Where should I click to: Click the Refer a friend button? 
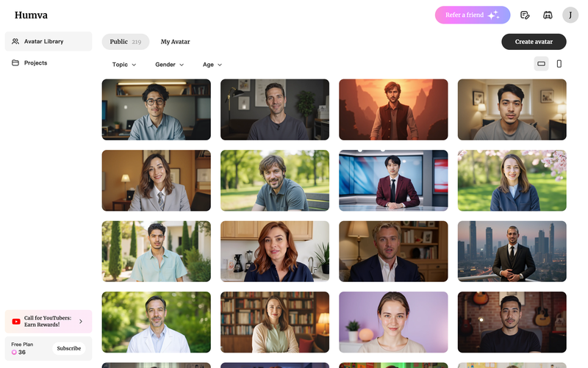click(x=473, y=15)
